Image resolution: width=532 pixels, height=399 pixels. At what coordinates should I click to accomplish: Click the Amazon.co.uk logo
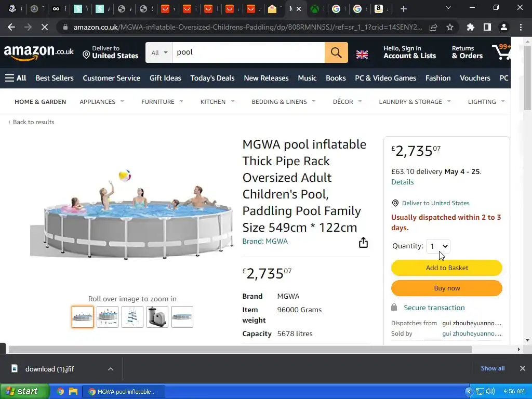pos(38,52)
